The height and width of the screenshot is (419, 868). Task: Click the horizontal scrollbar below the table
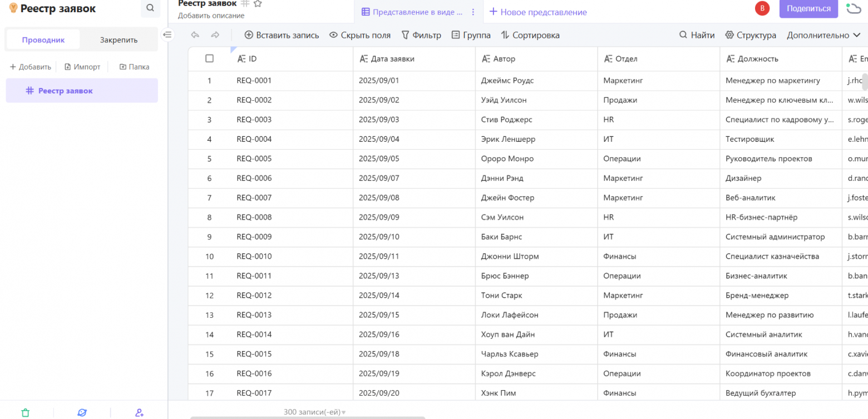(307, 417)
